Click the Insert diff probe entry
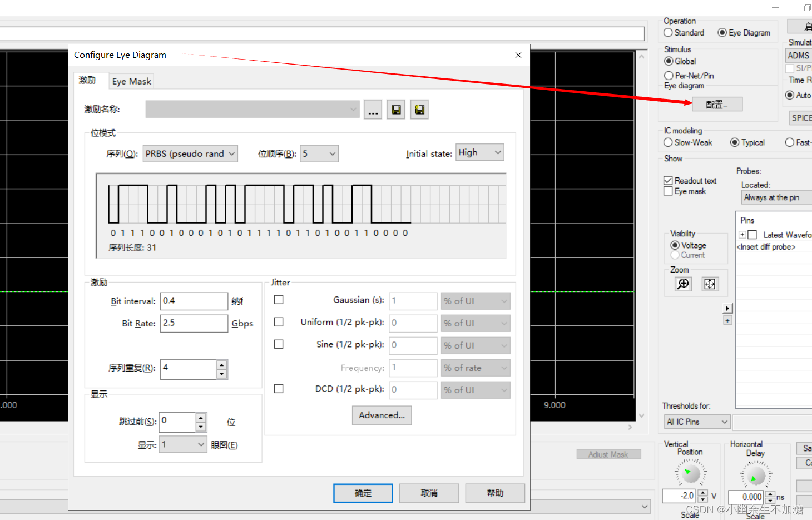This screenshot has height=520, width=812. click(766, 247)
